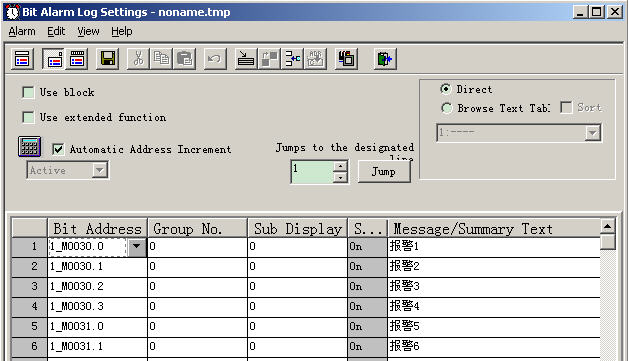Click message text cell 报警5
Image resolution: width=628 pixels, height=361 pixels.
point(494,327)
